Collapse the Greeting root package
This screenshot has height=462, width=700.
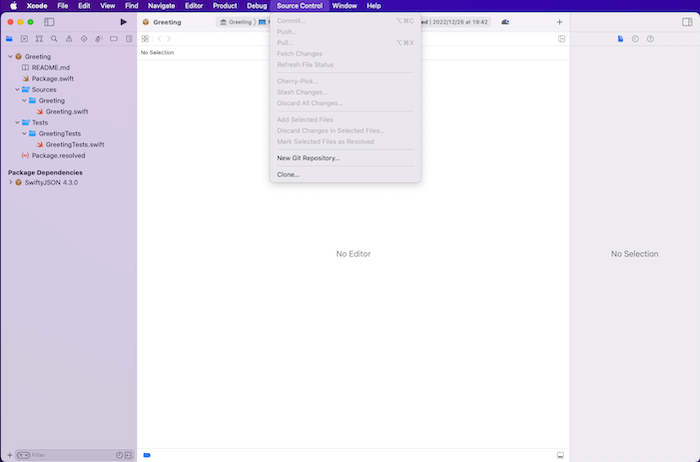pos(10,57)
